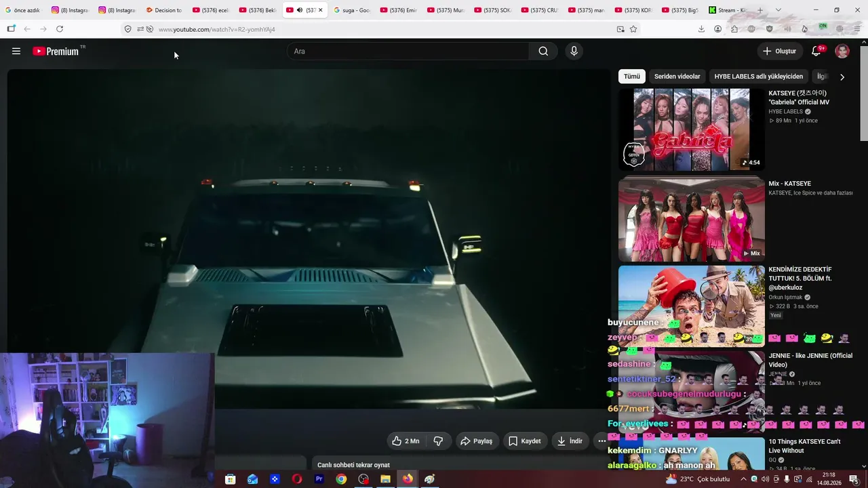Image resolution: width=868 pixels, height=488 pixels.
Task: Select HYBE LABELS adlı yükleyiciden chip
Action: 758,77
